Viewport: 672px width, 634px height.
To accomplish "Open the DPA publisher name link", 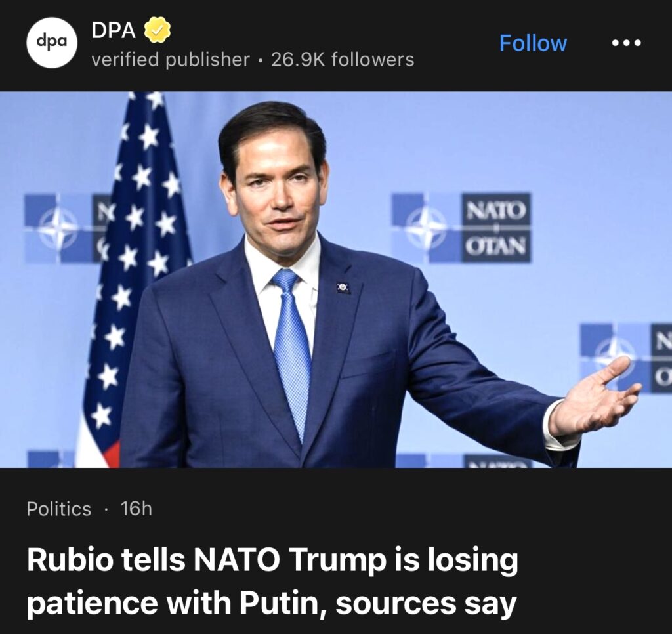I will point(113,30).
